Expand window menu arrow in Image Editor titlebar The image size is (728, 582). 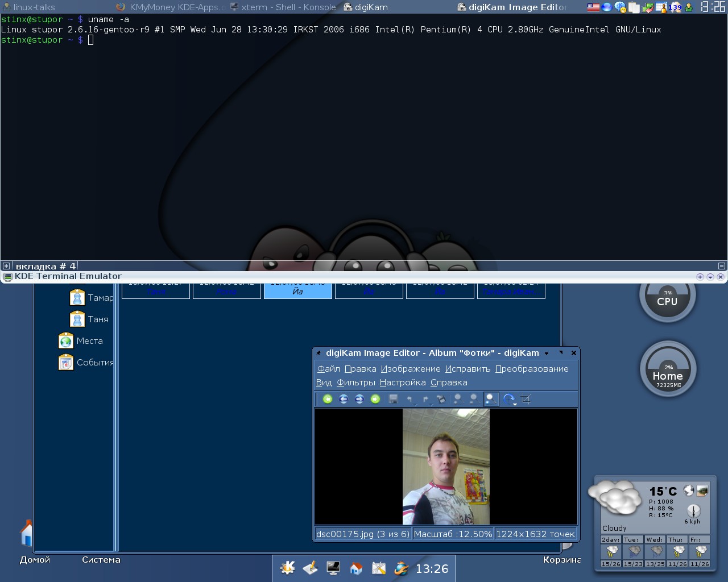click(x=547, y=353)
